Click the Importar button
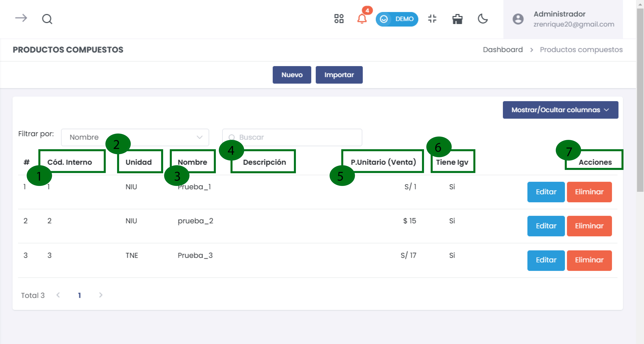 (339, 75)
